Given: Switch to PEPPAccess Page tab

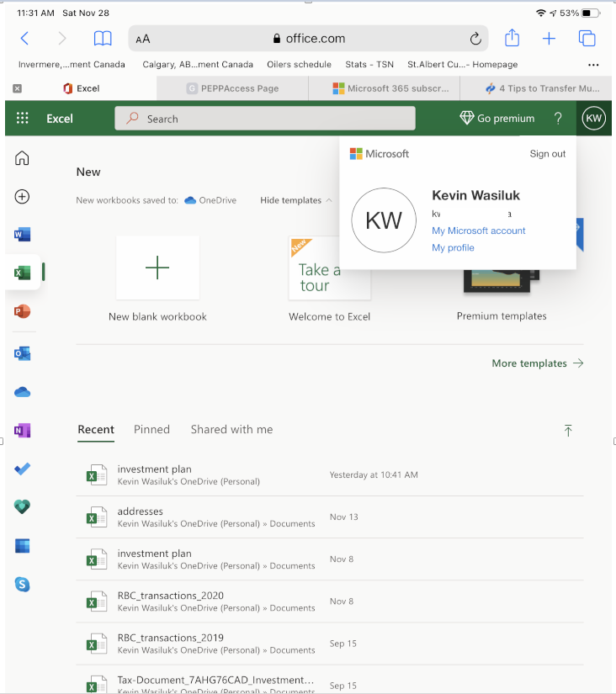Looking at the screenshot, I should click(232, 88).
